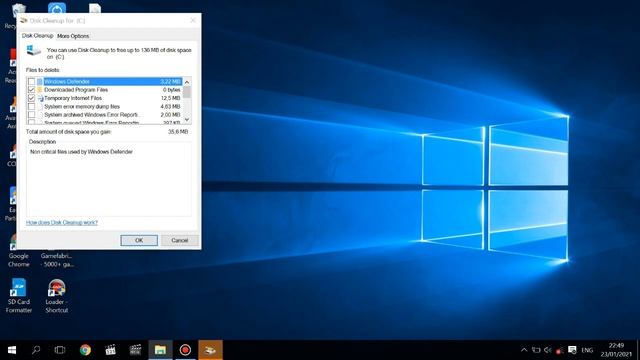Click the Disk Cleanup taskbar button
The height and width of the screenshot is (360, 640).
point(210,350)
